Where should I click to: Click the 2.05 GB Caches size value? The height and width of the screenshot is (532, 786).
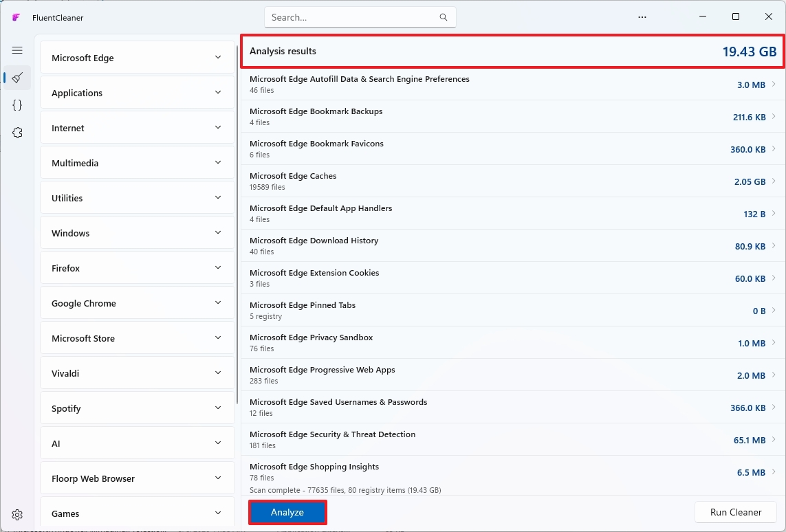[750, 181]
